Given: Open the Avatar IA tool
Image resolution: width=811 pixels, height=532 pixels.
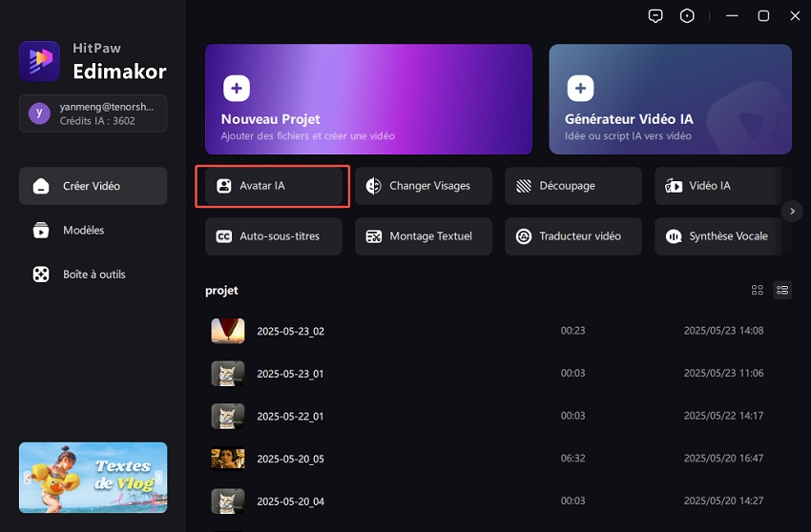Looking at the screenshot, I should pos(274,186).
